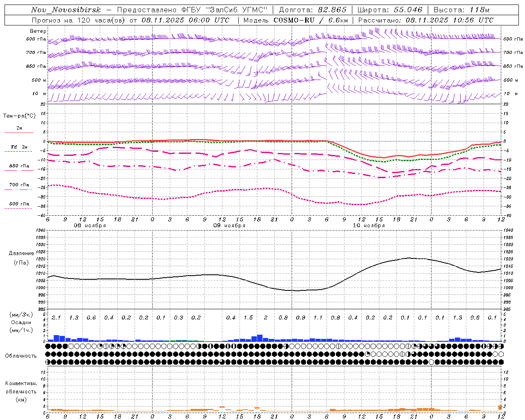
Task: Click the dashed line sample under 'Td 2м' legend
Action: click(x=18, y=152)
